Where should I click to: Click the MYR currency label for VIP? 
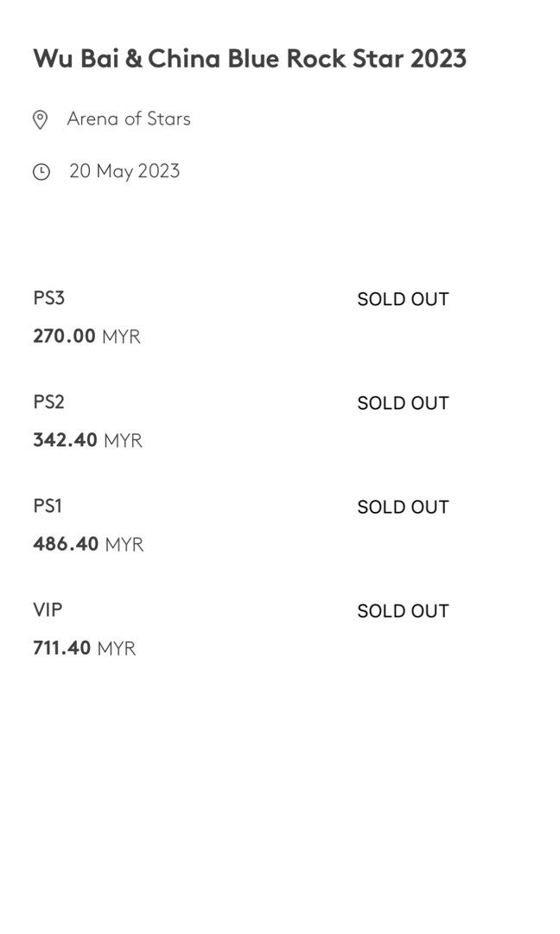pyautogui.click(x=117, y=649)
